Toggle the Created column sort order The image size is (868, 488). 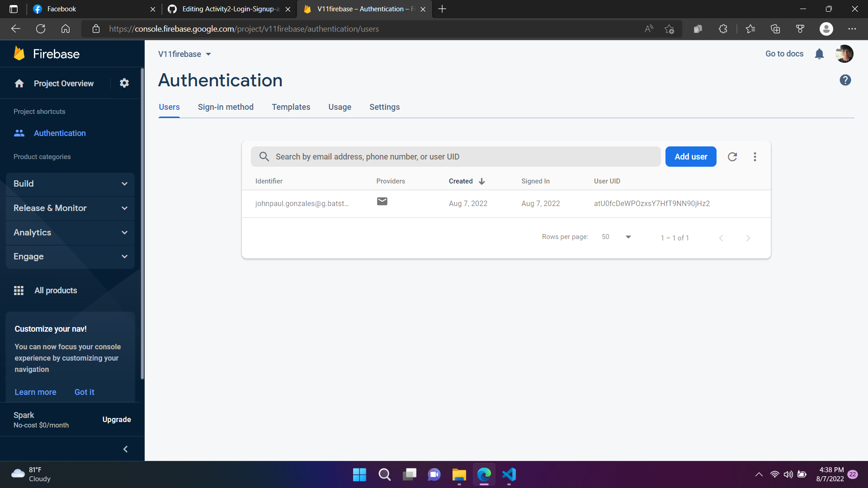pos(481,181)
